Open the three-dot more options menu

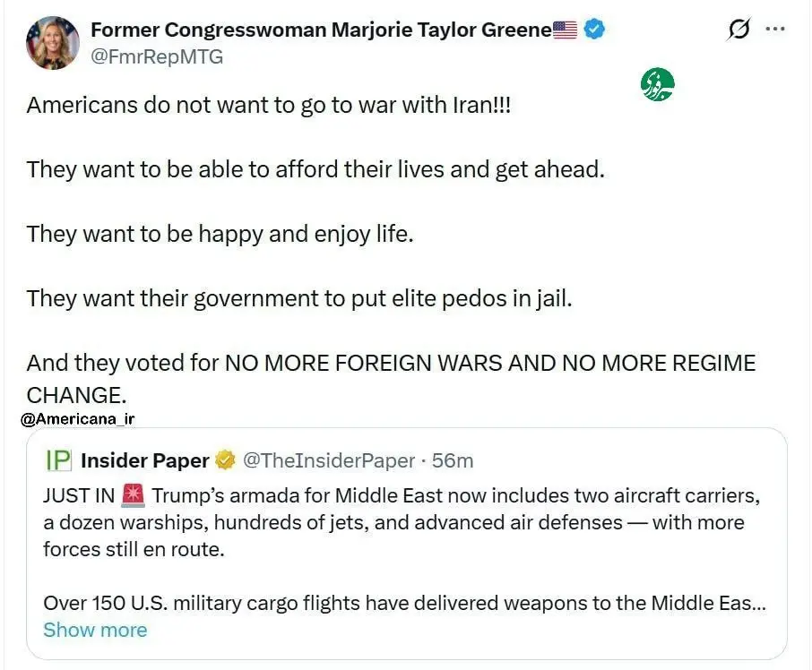(x=775, y=30)
